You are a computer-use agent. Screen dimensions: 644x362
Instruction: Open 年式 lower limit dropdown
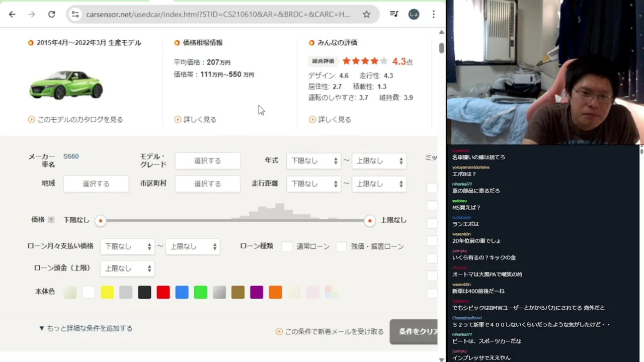314,161
